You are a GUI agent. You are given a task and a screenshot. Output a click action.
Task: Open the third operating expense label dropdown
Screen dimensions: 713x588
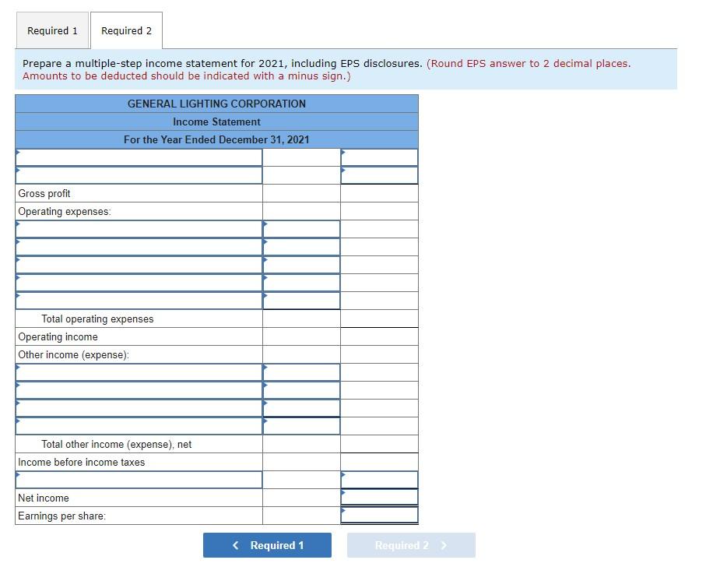(139, 264)
